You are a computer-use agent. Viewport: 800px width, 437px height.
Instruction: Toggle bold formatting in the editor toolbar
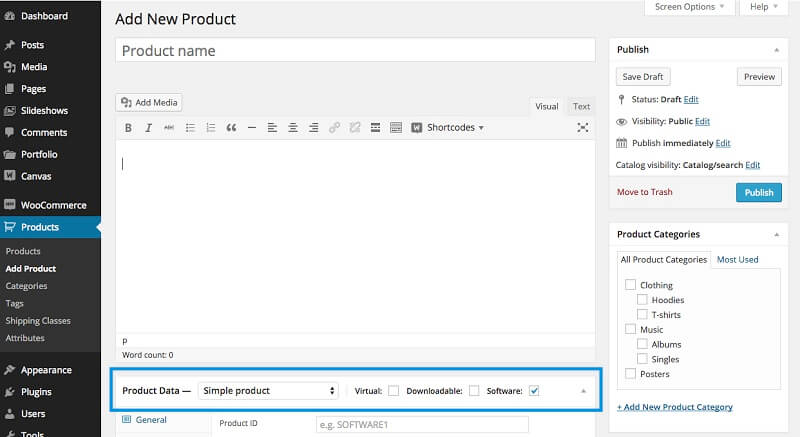click(x=128, y=127)
